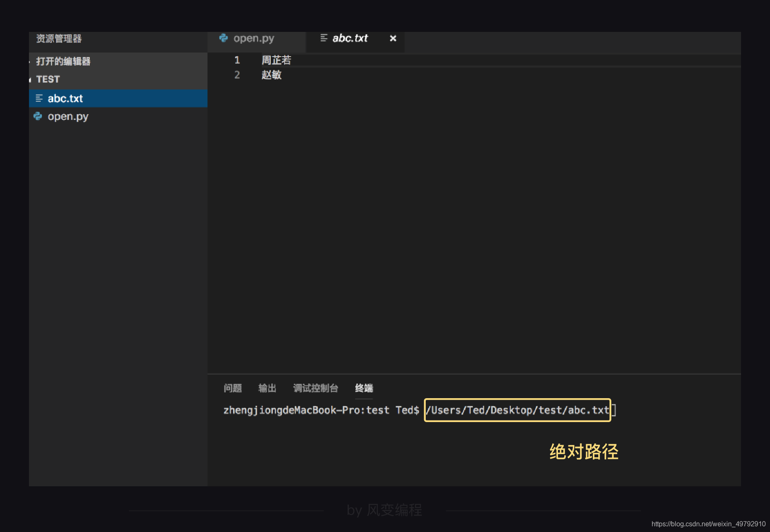This screenshot has height=532, width=770.
Task: Click the text file icon on abc.txt tab
Action: (x=324, y=38)
